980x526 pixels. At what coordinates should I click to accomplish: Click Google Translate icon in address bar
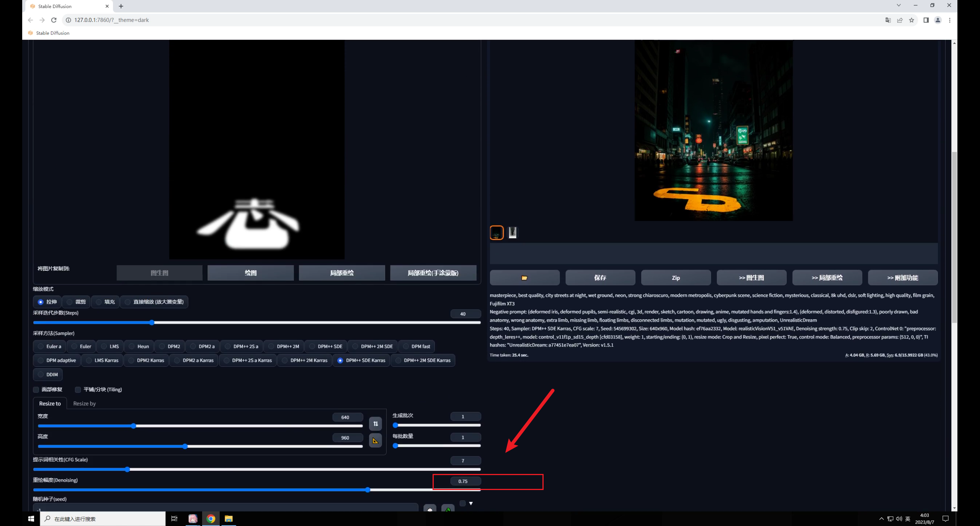click(x=888, y=20)
